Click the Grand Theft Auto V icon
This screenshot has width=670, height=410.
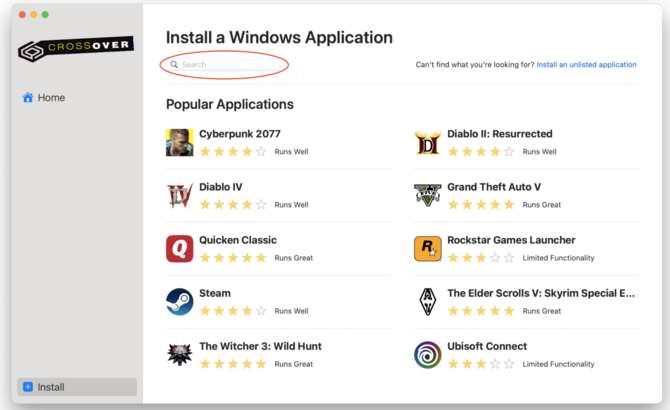tap(427, 195)
